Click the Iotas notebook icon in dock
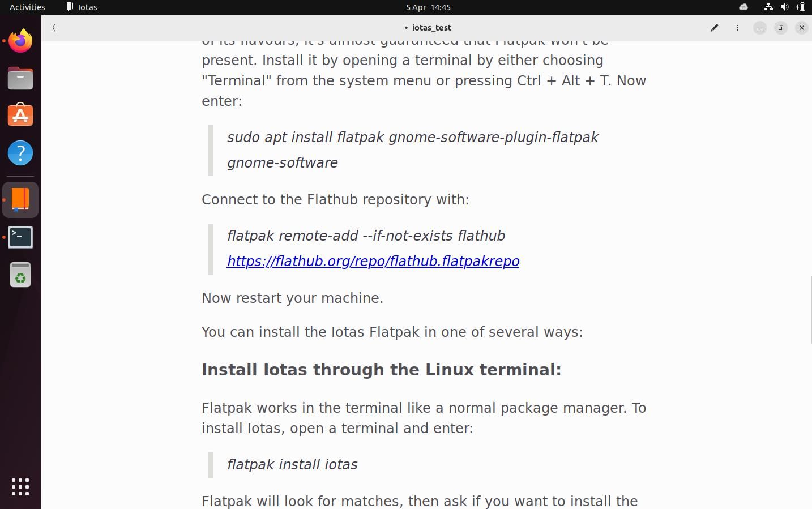The width and height of the screenshot is (812, 509). (20, 200)
